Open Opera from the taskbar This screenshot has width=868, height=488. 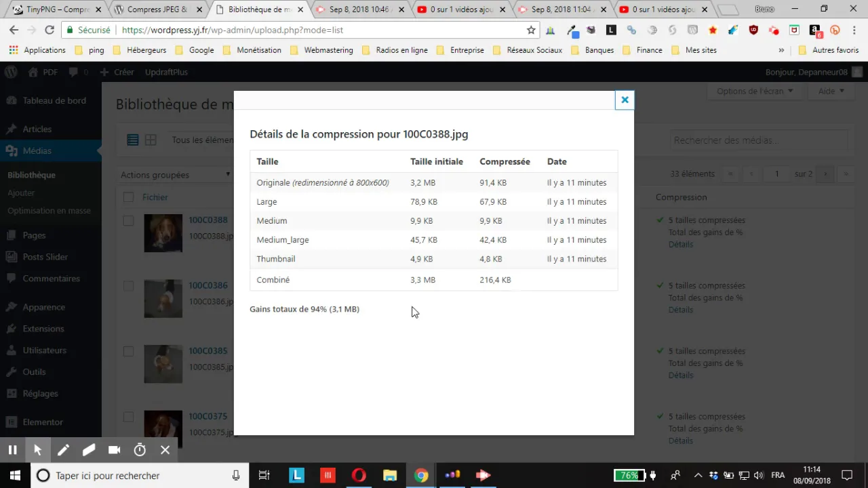click(x=359, y=475)
